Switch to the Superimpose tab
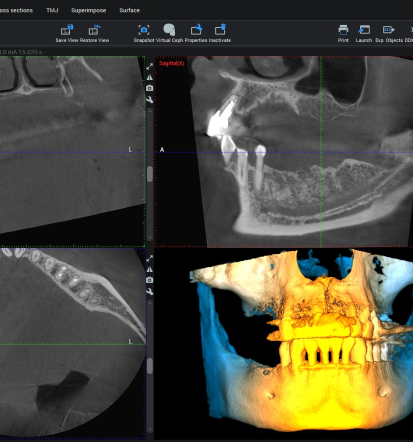413x442 pixels. tap(88, 10)
